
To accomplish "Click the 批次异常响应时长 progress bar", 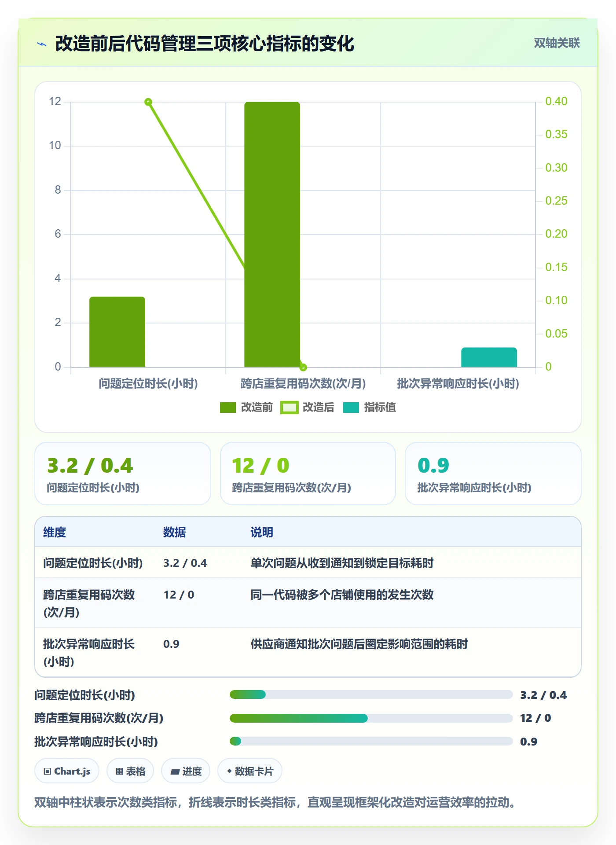I will (x=371, y=741).
